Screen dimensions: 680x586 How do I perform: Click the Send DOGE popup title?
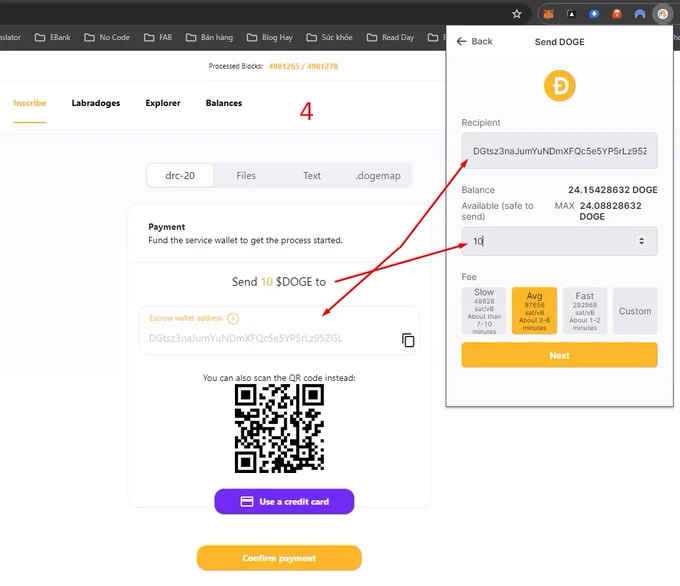(x=559, y=42)
